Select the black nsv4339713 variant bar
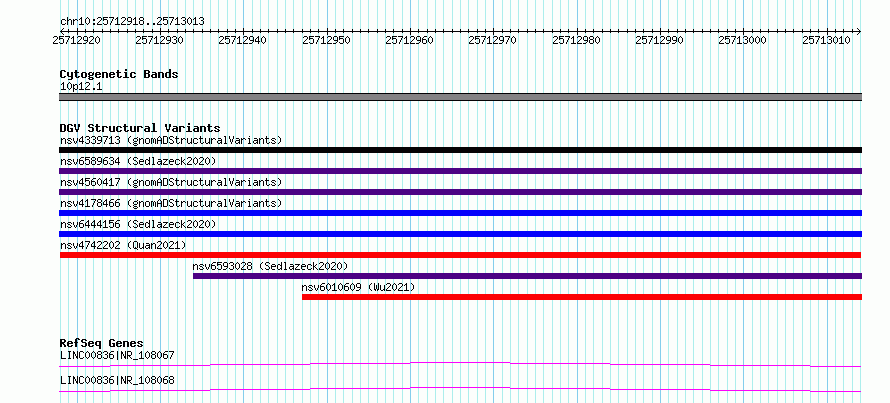 [x=460, y=150]
